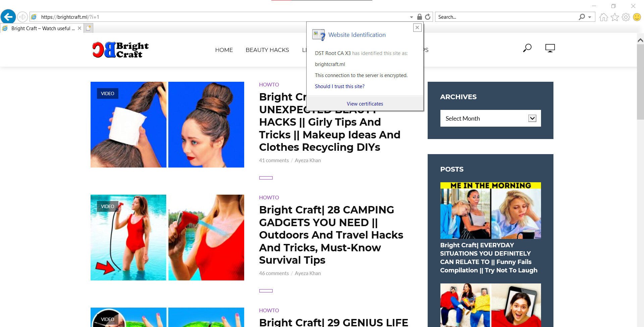Click the read-more bar under beauty hacks post
This screenshot has height=327, width=644.
pyautogui.click(x=266, y=178)
